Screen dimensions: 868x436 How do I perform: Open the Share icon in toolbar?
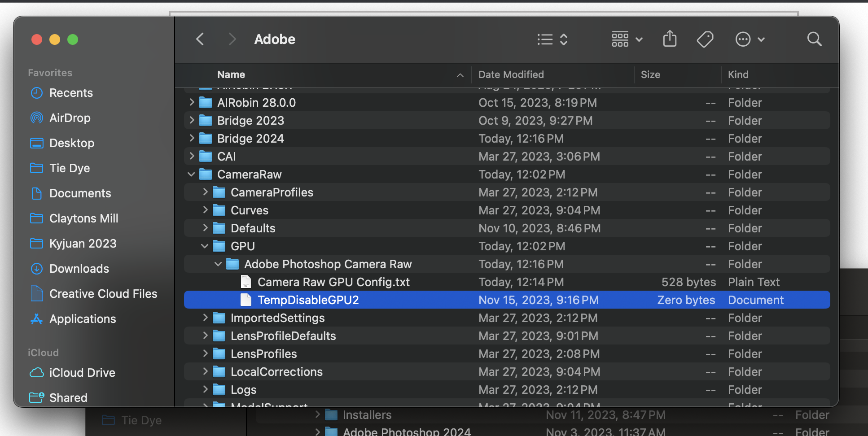pos(670,39)
